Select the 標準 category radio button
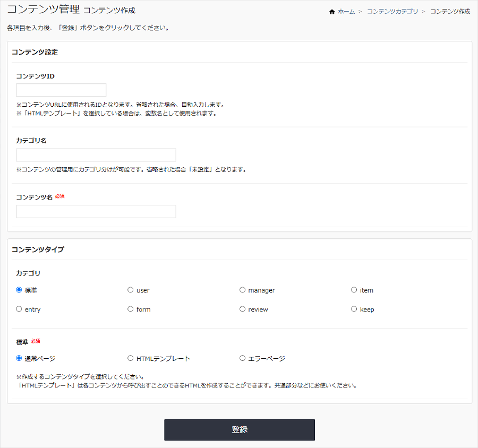Image resolution: width=478 pixels, height=448 pixels. (19, 290)
